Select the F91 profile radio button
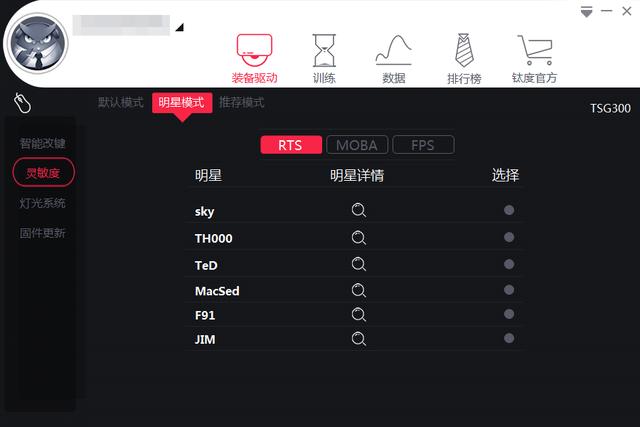 (509, 314)
